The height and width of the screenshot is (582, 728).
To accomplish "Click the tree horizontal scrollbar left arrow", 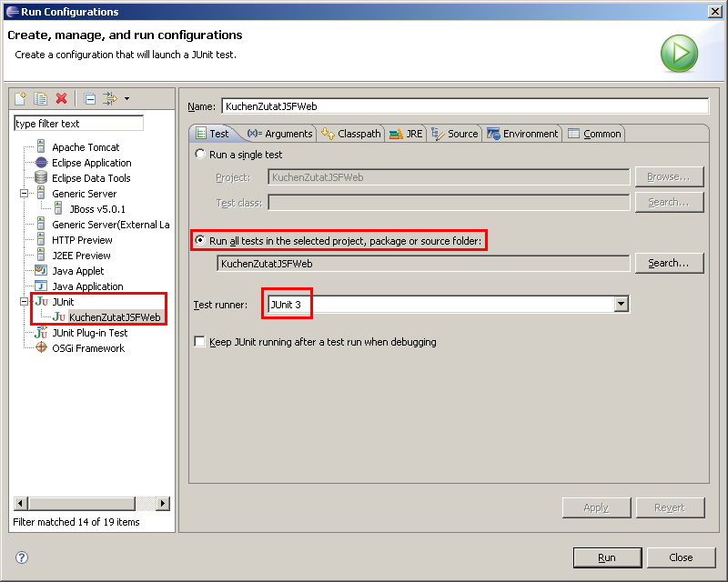I will pyautogui.click(x=20, y=503).
